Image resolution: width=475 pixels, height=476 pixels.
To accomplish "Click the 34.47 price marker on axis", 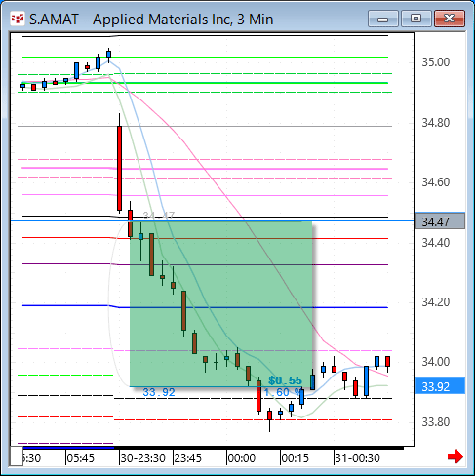I will (x=440, y=221).
